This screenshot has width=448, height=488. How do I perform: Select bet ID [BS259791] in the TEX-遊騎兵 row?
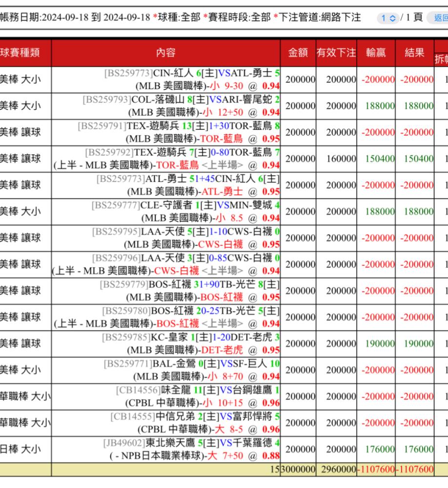tap(102, 126)
